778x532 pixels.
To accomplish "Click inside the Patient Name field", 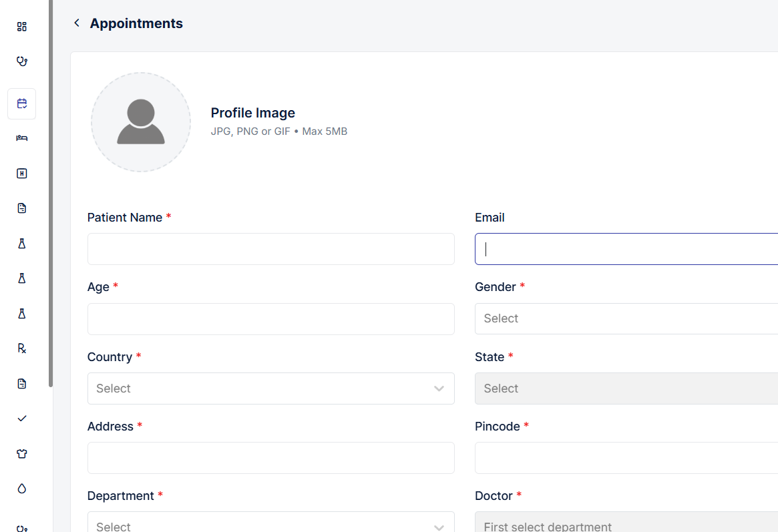I will pos(270,249).
